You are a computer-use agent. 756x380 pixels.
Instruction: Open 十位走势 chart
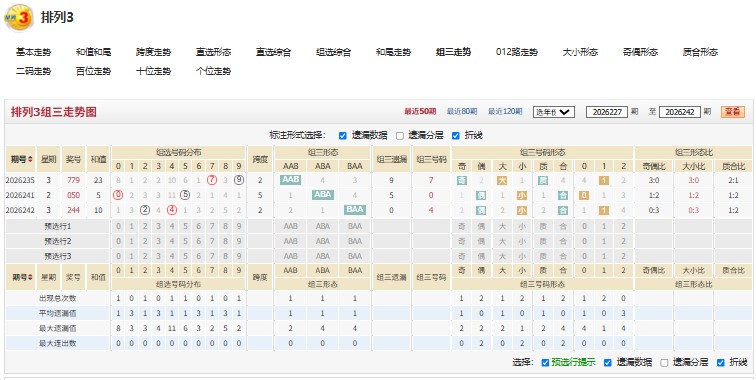[x=153, y=71]
